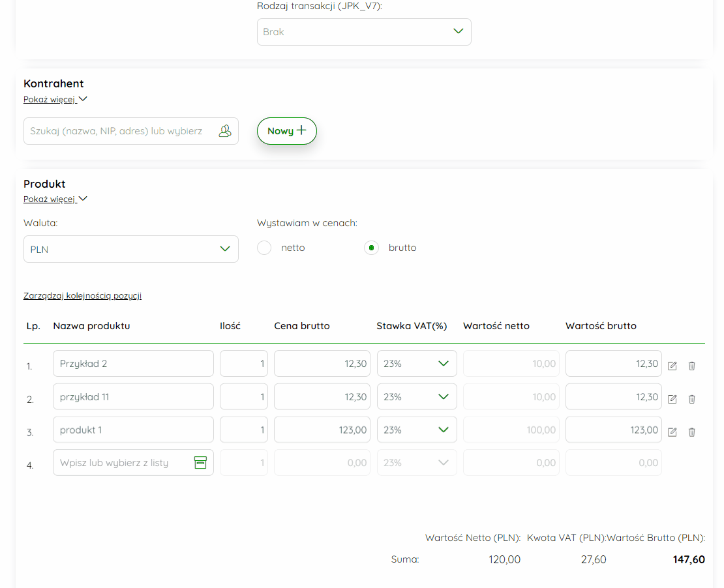Focus the contractor search field
This screenshot has height=588, width=724.
click(130, 131)
